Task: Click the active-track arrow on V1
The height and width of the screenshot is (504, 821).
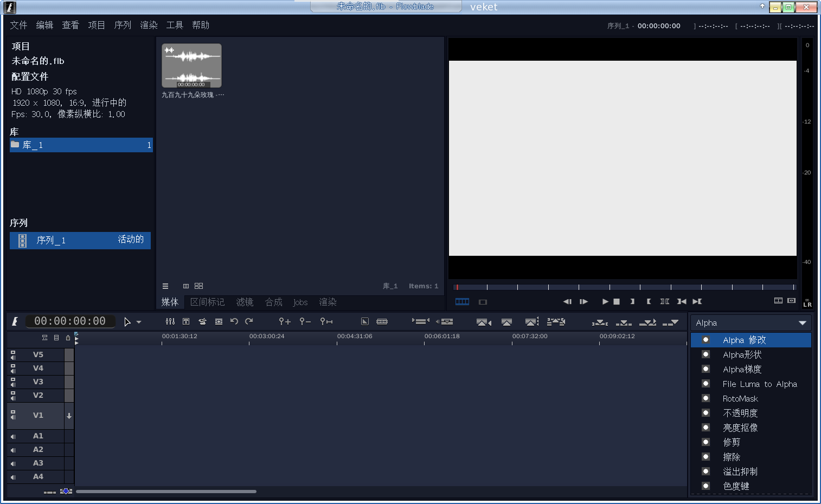Action: (69, 416)
